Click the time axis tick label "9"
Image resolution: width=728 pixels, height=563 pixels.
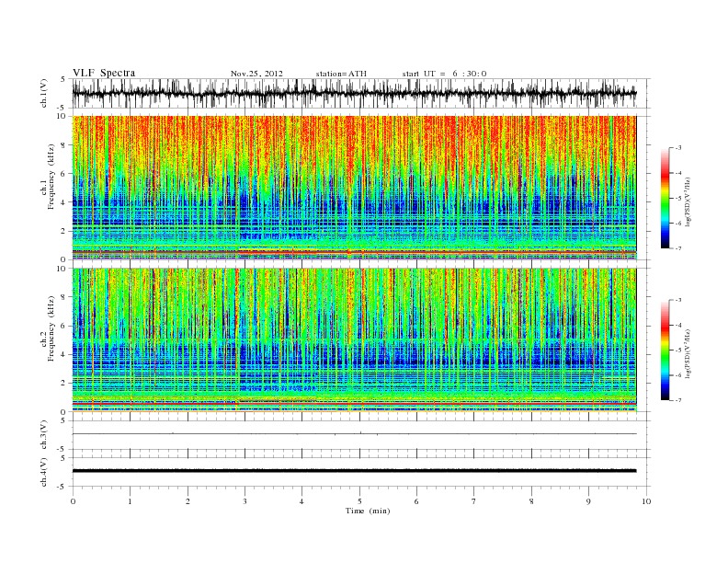pos(588,501)
